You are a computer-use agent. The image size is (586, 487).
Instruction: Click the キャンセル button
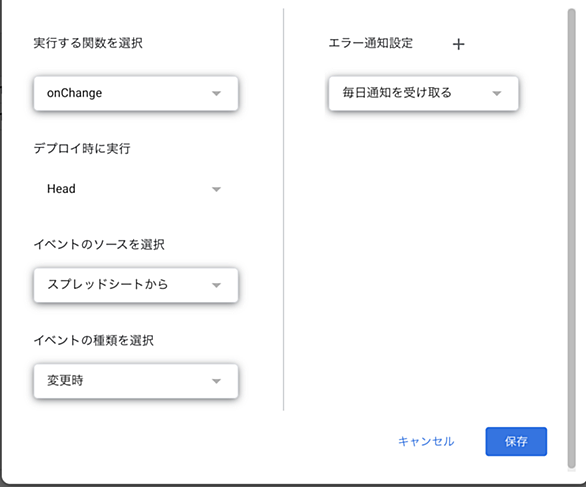click(426, 441)
